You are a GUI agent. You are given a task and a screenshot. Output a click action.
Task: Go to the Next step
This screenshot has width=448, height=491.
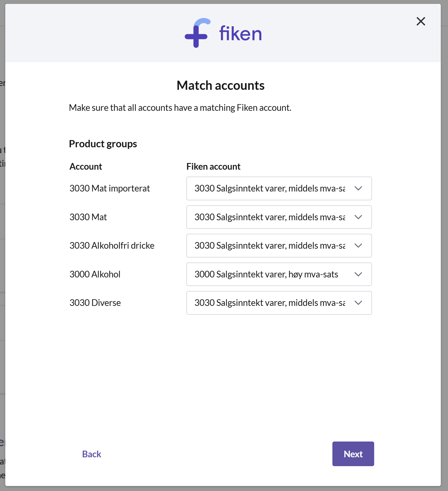(353, 454)
